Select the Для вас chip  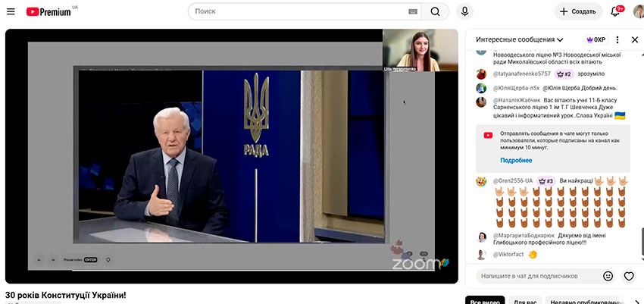[525, 302]
